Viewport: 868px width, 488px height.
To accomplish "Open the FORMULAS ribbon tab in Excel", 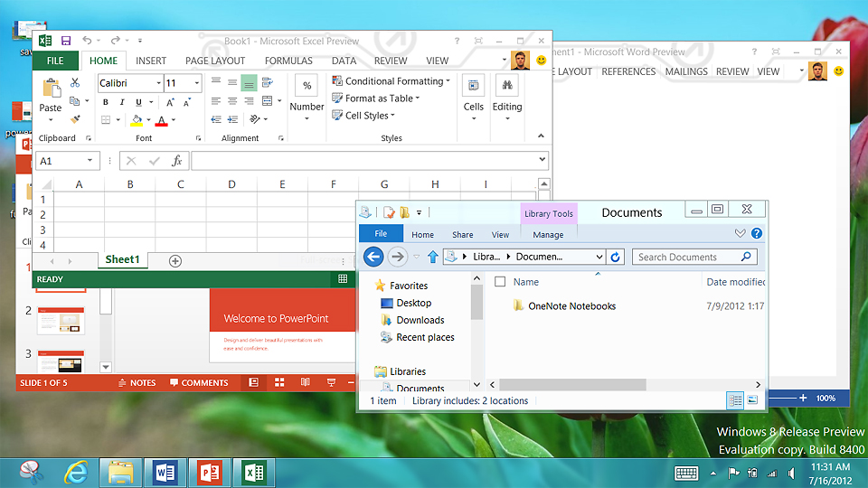I will [288, 61].
